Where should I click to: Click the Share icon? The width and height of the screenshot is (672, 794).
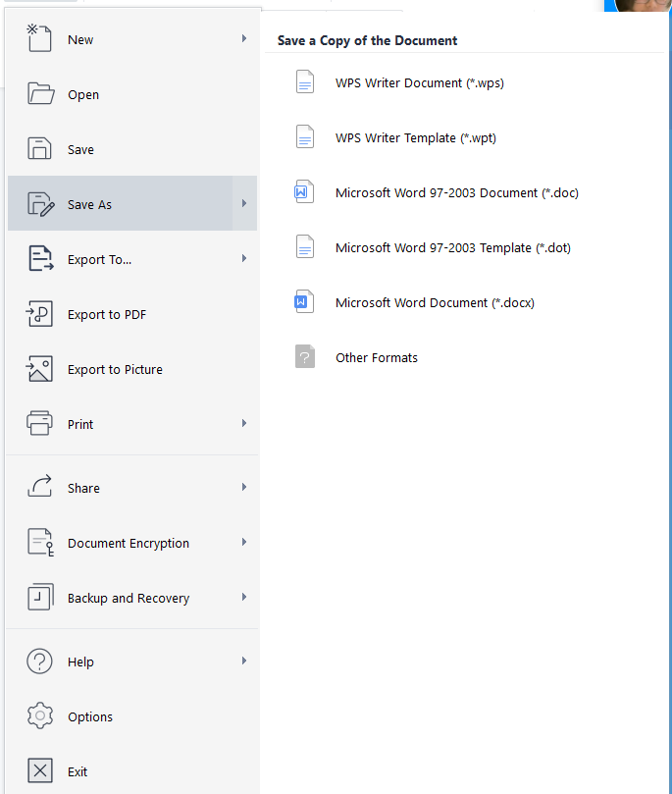[39, 488]
